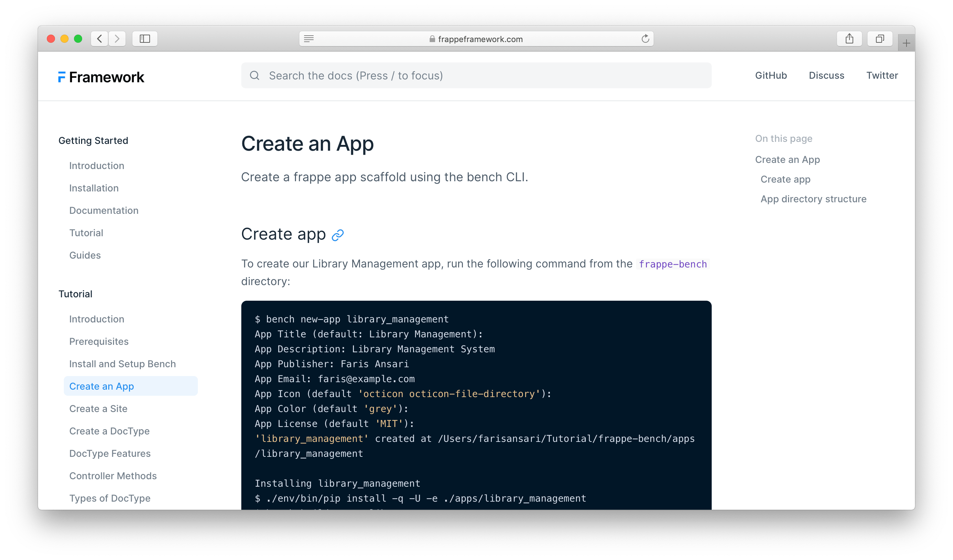Image resolution: width=953 pixels, height=560 pixels.
Task: Reload the page with the refresh icon
Action: click(645, 39)
